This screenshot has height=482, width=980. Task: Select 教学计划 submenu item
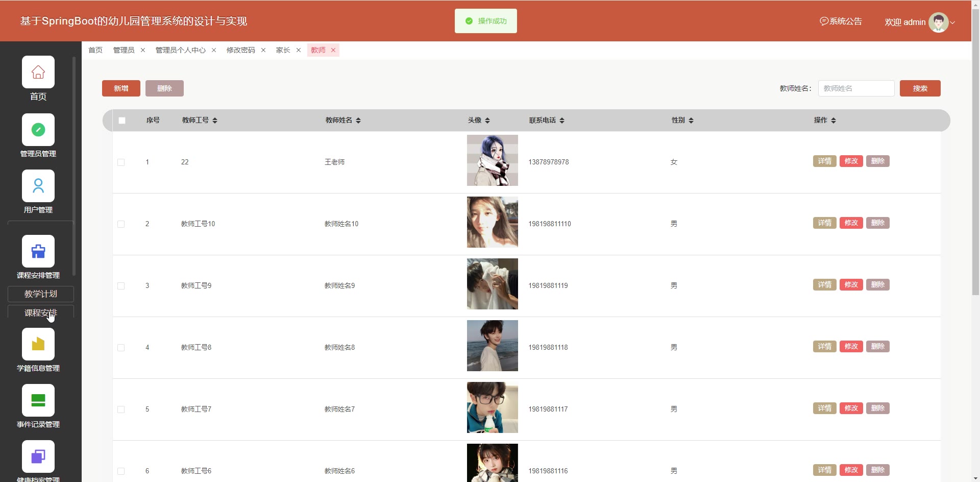tap(41, 294)
